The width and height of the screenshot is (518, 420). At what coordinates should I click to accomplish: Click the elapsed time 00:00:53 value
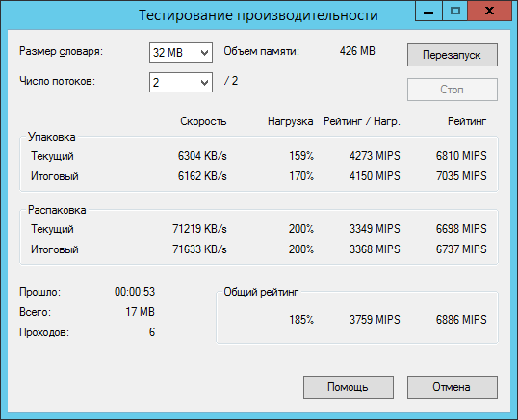pos(135,292)
